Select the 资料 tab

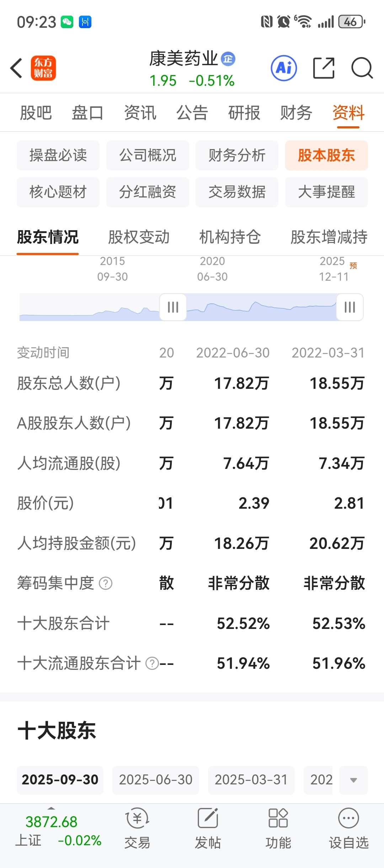[x=348, y=113]
